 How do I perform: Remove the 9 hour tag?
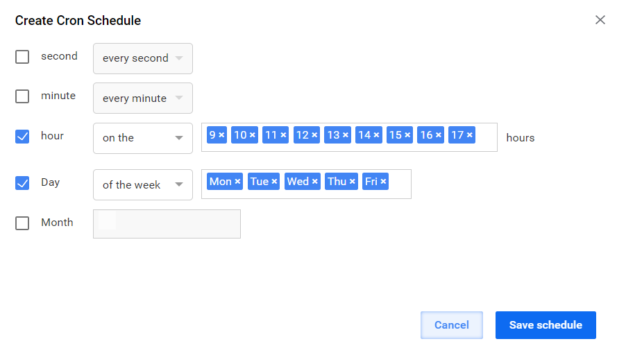click(x=221, y=135)
